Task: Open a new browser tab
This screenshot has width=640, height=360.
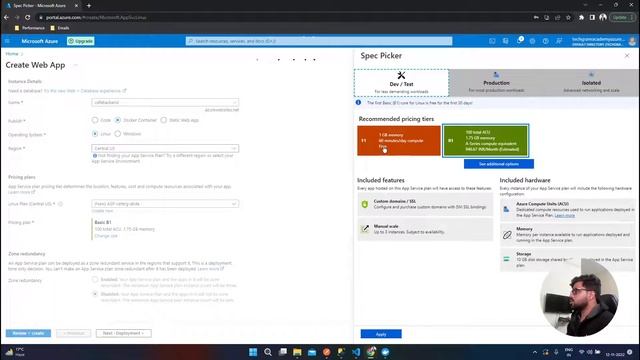Action: [89, 6]
